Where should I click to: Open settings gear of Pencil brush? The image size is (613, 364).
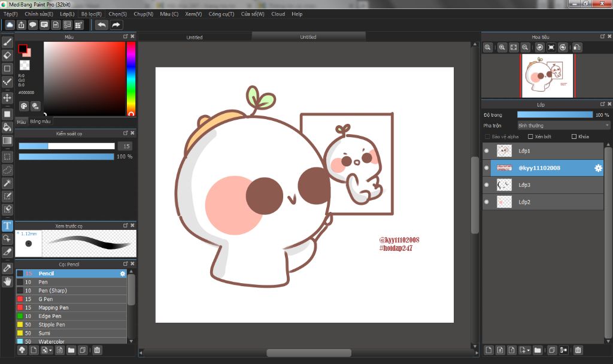123,274
